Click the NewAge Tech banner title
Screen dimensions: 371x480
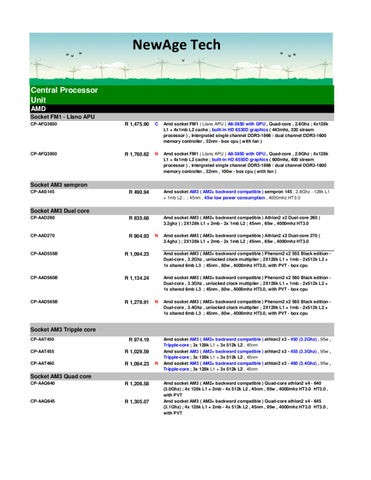point(176,45)
